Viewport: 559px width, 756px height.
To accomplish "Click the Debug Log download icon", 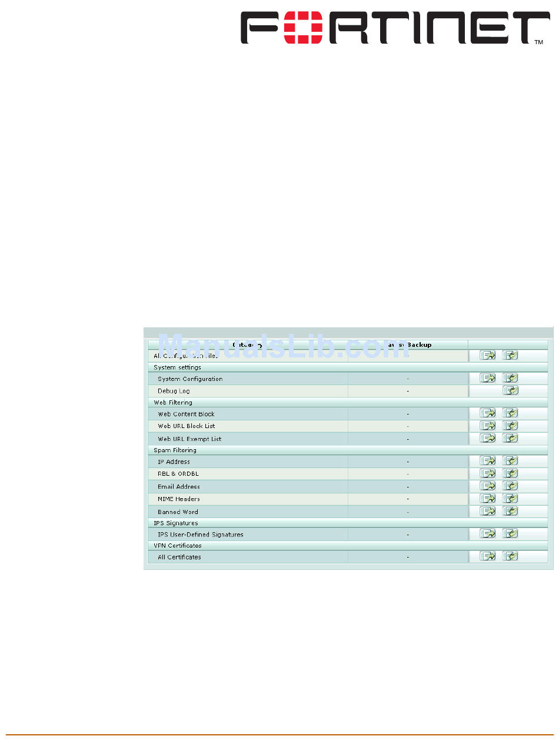I will coord(510,390).
